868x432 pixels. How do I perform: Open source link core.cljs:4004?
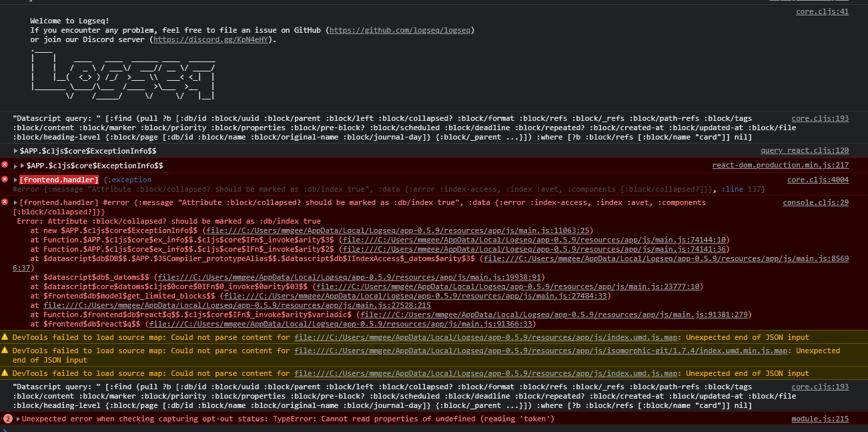[x=818, y=180]
